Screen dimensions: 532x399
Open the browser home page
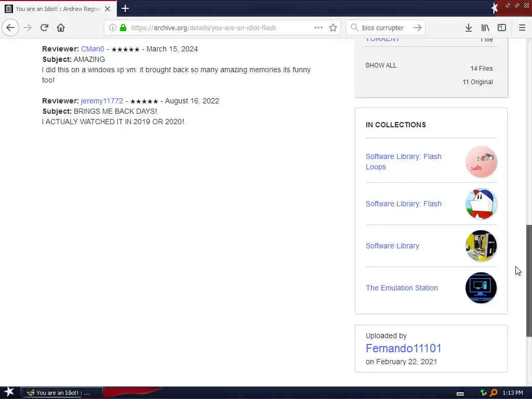(61, 28)
